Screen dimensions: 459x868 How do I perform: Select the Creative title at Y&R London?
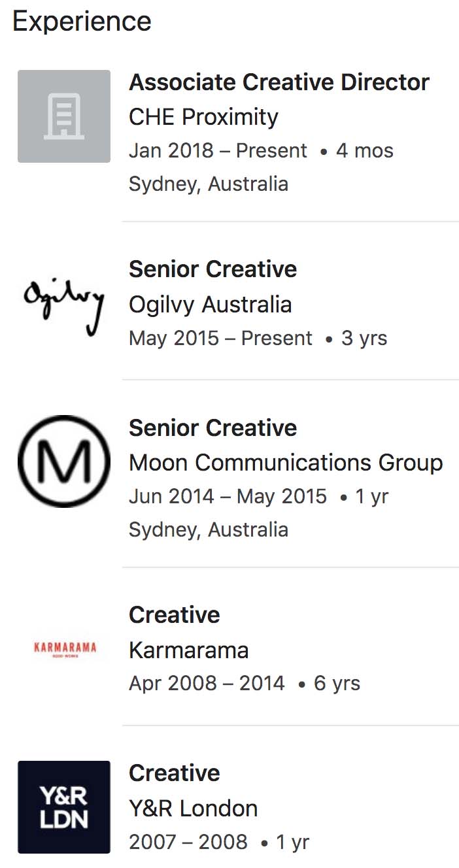[175, 773]
